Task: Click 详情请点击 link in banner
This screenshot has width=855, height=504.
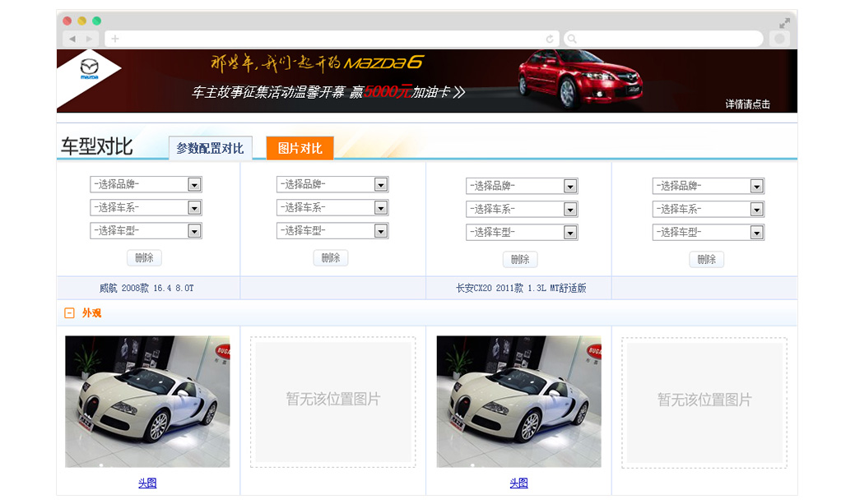Action: point(747,104)
